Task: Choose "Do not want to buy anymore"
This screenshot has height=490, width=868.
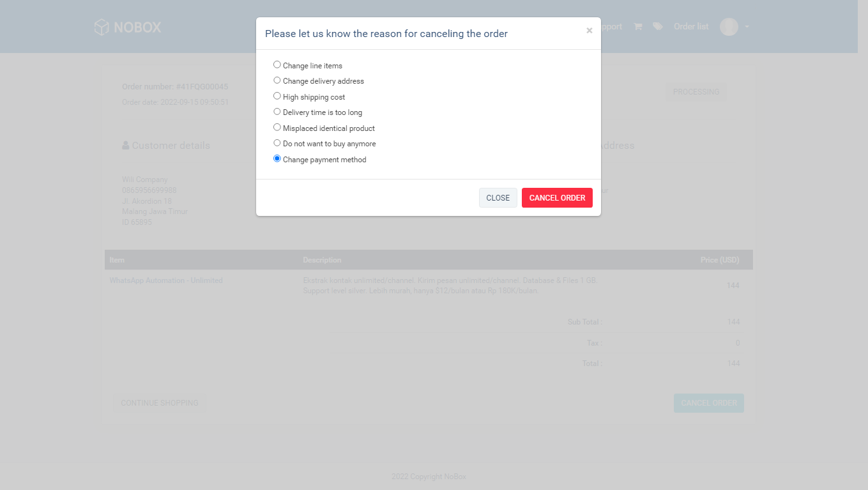Action: coord(277,143)
